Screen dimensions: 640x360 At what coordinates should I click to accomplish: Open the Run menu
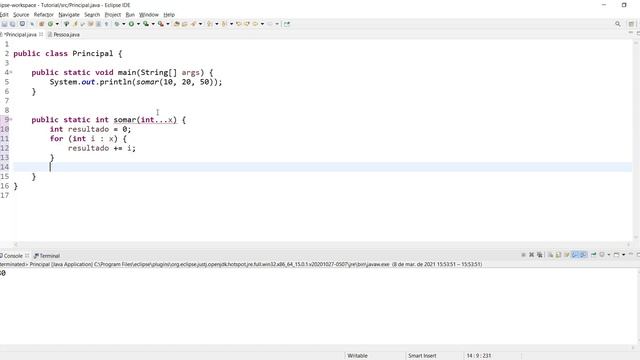[x=130, y=14]
